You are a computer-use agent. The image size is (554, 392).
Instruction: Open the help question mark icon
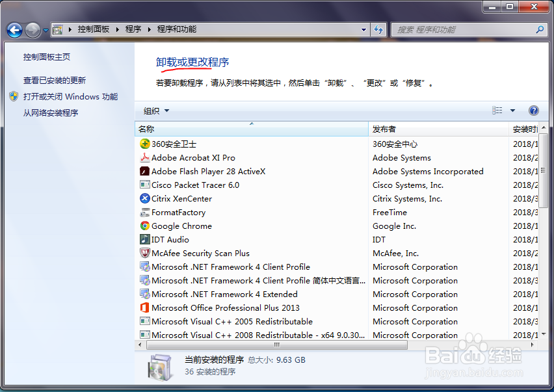533,111
